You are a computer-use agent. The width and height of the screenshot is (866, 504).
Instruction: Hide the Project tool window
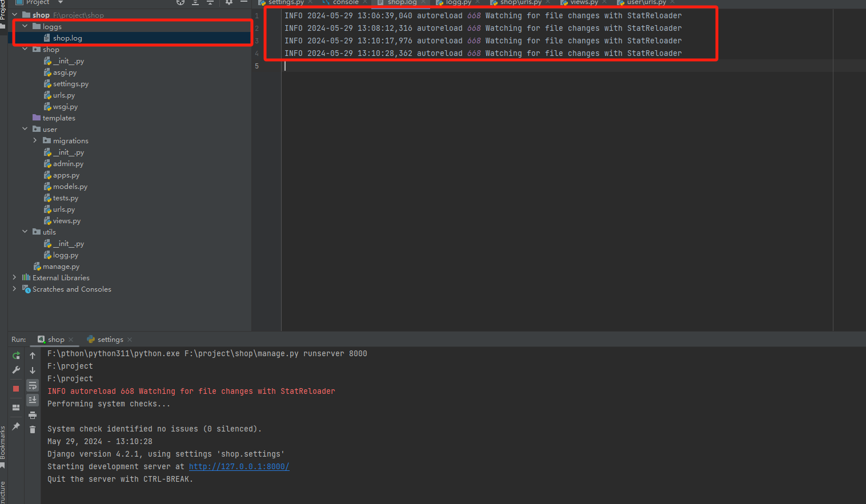244,2
